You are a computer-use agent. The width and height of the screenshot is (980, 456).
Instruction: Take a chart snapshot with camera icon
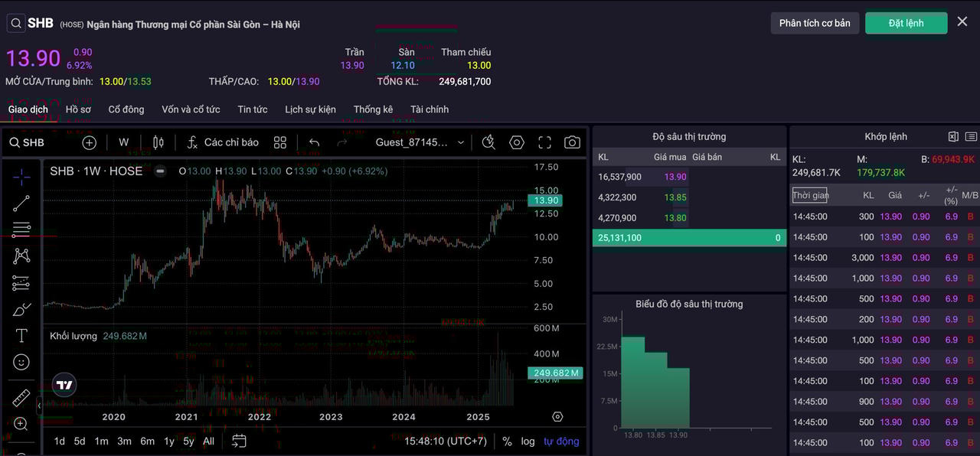[x=572, y=142]
